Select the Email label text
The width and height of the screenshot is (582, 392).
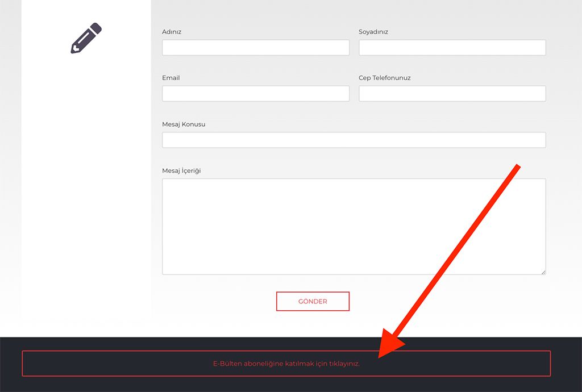tap(171, 78)
